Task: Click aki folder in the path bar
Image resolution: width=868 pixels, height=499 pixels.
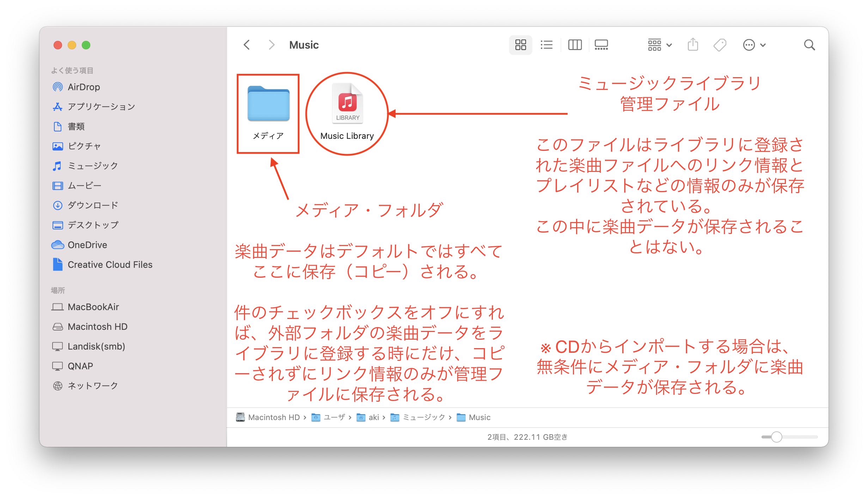Action: (x=373, y=417)
